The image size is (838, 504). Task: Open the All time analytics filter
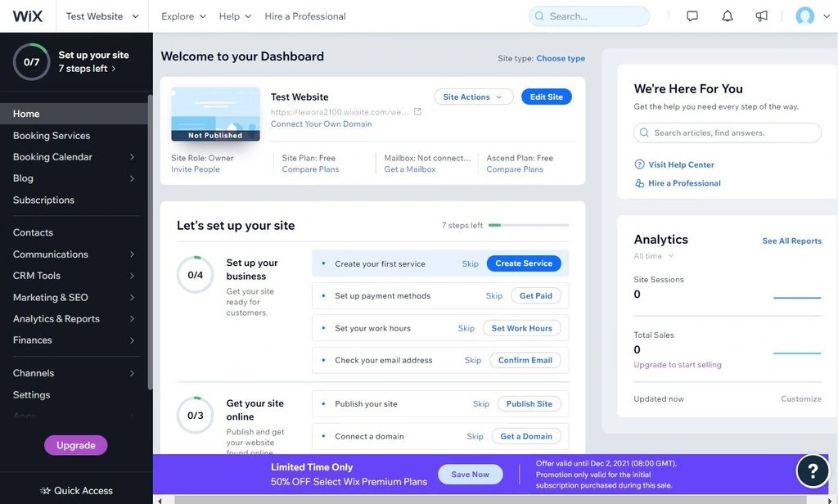(x=654, y=256)
